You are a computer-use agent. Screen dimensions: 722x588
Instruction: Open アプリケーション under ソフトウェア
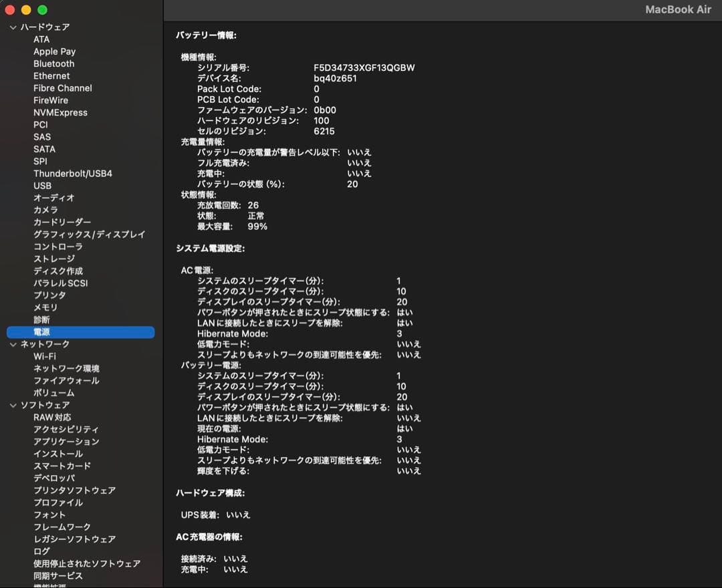click(66, 442)
